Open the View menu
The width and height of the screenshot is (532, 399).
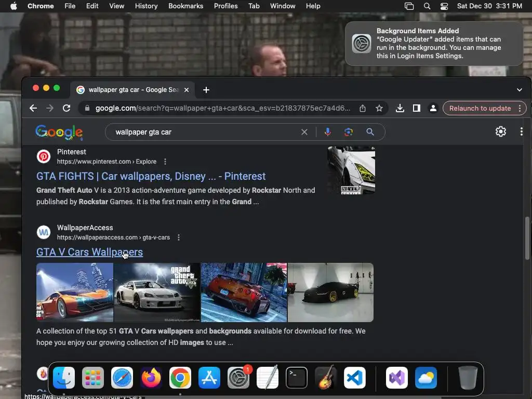[x=117, y=6]
